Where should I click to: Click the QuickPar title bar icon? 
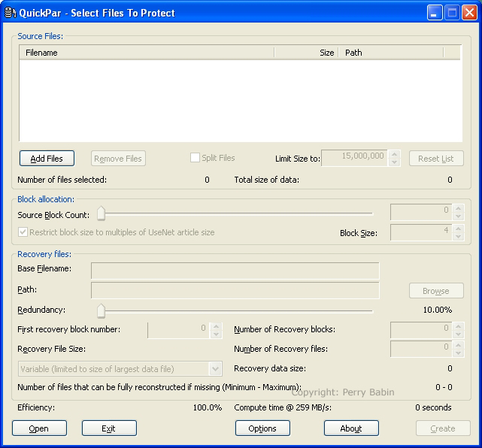tap(10, 13)
